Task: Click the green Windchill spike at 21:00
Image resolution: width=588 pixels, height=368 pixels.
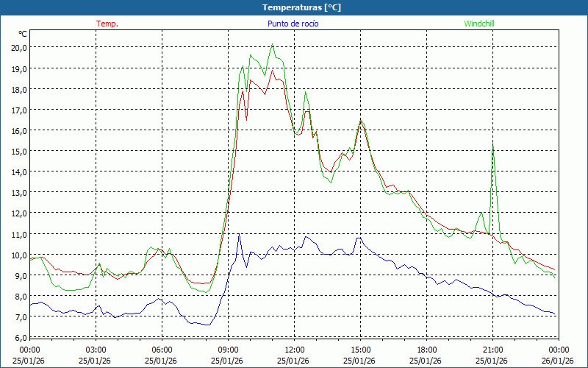Action: (492, 144)
